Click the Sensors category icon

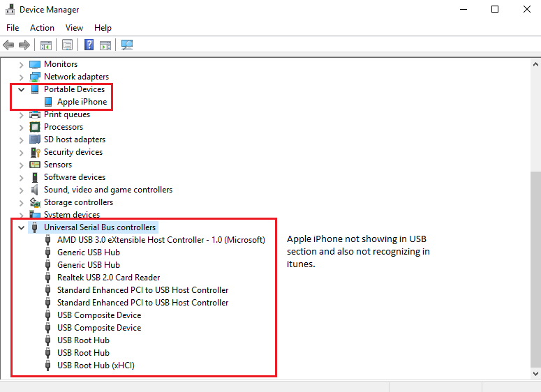35,165
